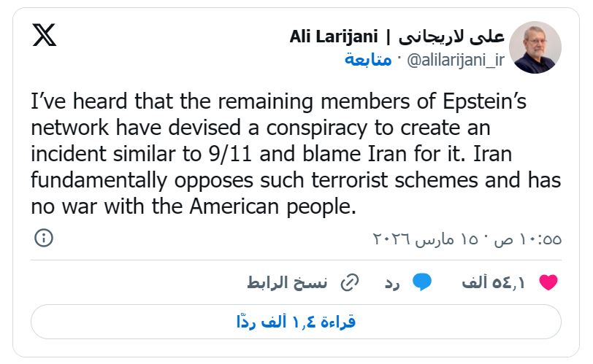The width and height of the screenshot is (593, 364).
Task: Open the info circle icon
Action: click(44, 238)
